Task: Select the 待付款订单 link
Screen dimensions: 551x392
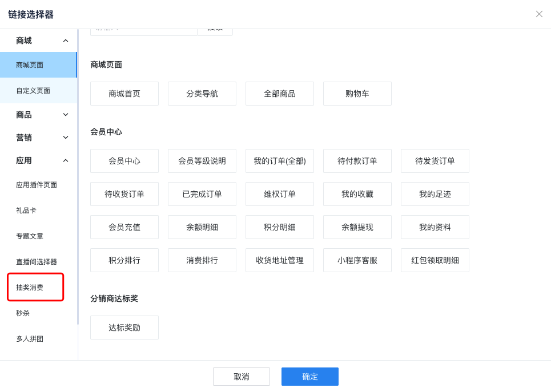Action: click(357, 161)
